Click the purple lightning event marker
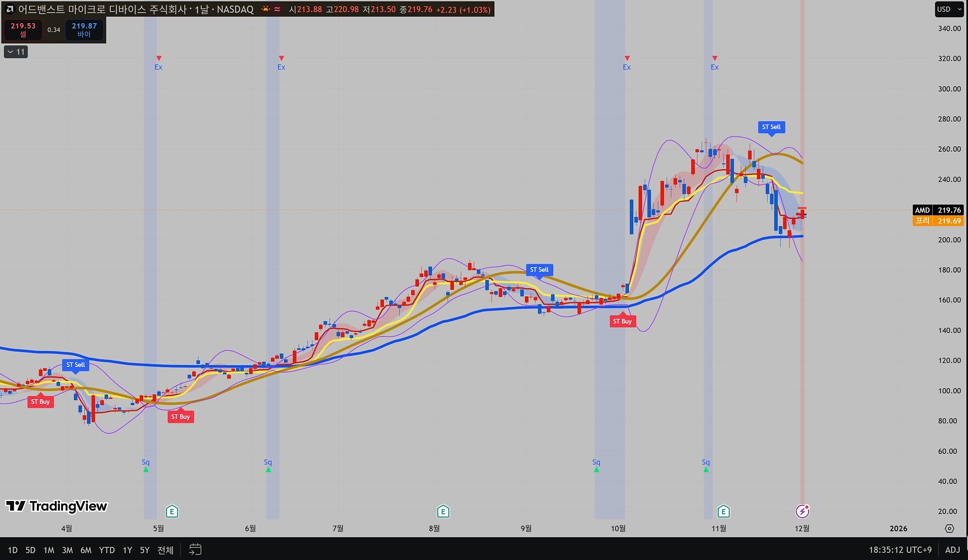Screen dimensions: 968x560 [x=802, y=512]
